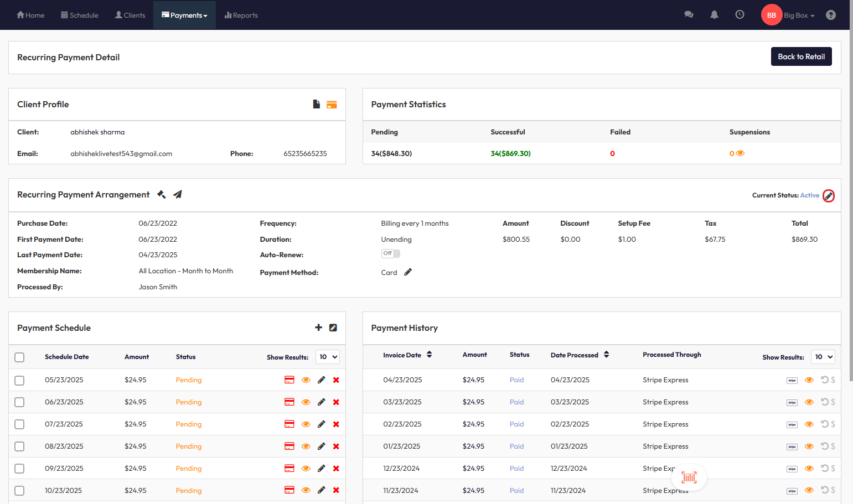Check the 06/23/2025 schedule row checkbox
Viewport: 853px width, 504px height.
tap(19, 402)
